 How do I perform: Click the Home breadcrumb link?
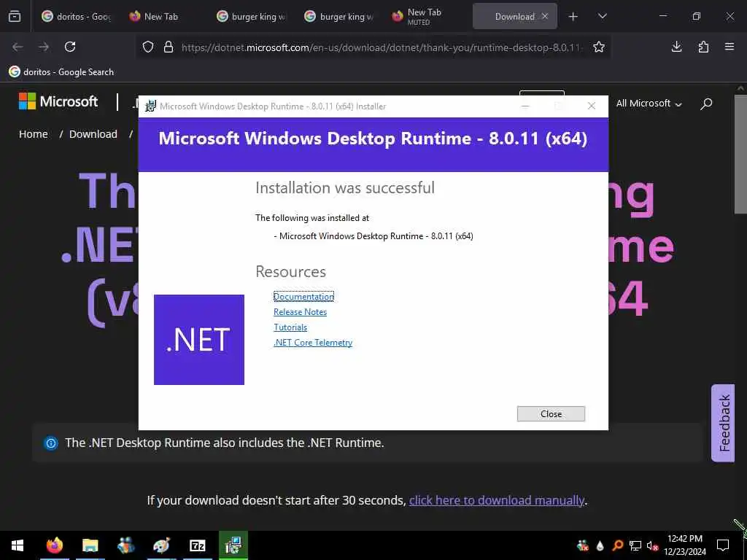click(x=34, y=134)
